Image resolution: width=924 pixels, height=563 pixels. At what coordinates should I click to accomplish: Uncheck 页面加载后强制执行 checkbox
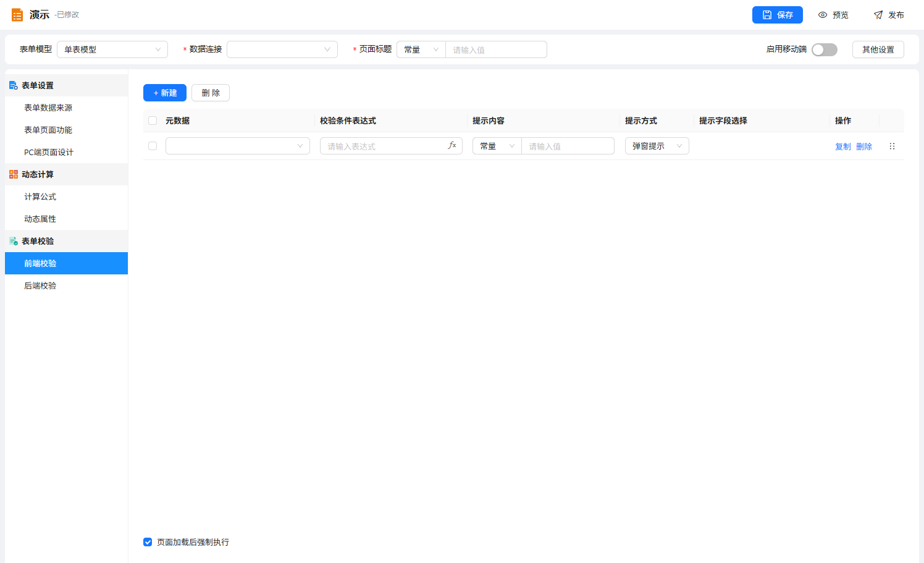pos(148,542)
